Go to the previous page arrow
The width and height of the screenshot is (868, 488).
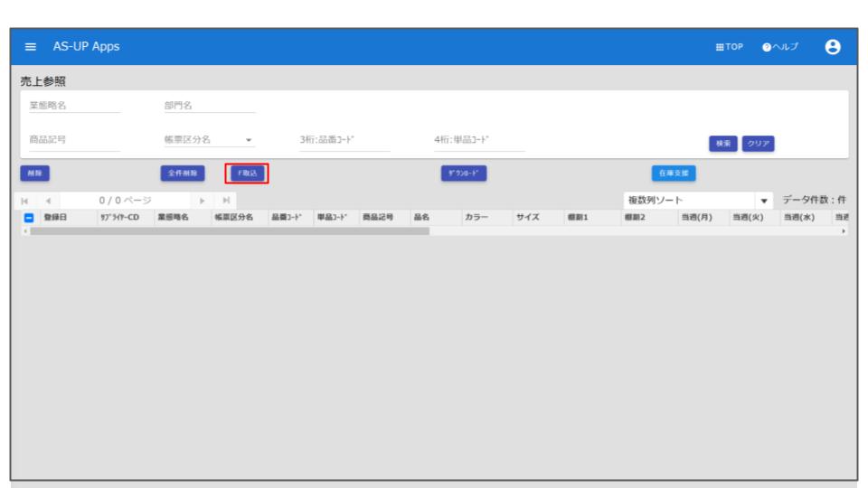(47, 199)
